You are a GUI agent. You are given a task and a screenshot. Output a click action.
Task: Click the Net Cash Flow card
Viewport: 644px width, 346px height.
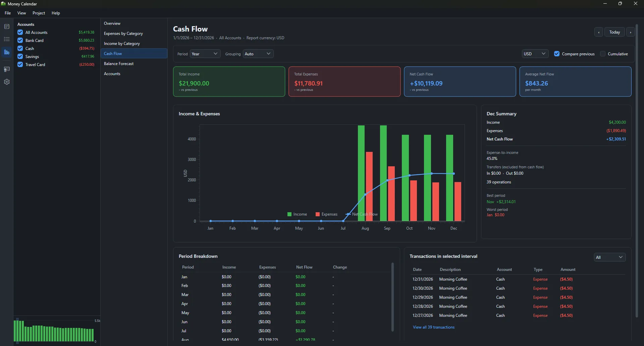[x=460, y=81]
